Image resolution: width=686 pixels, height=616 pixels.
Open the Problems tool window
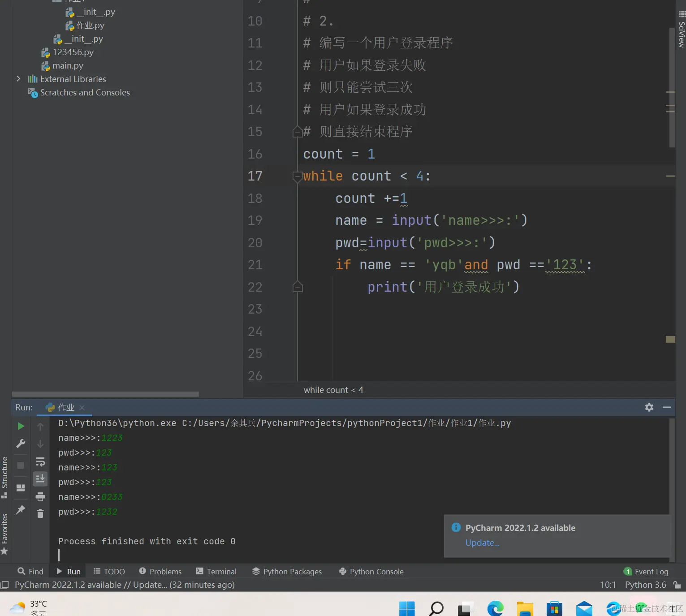[x=160, y=572]
